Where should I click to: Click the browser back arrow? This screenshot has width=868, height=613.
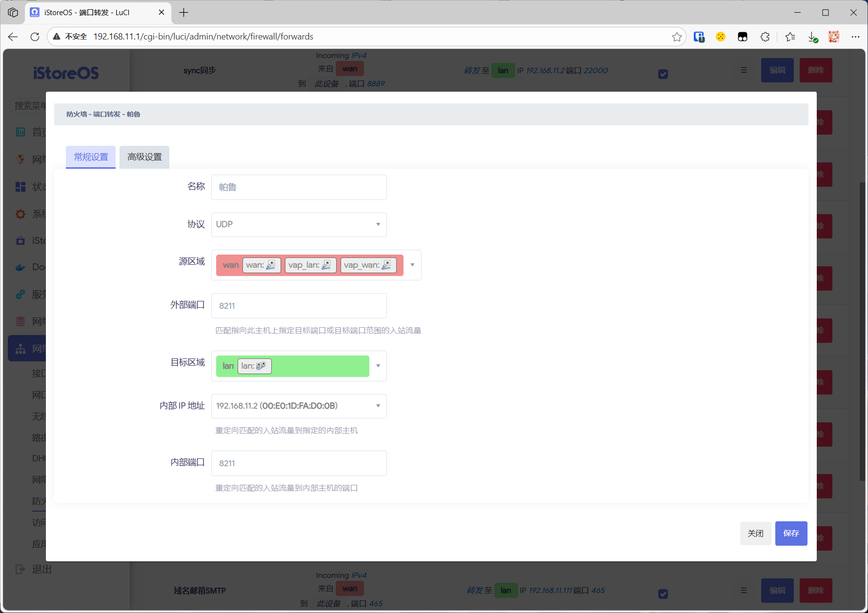click(13, 37)
